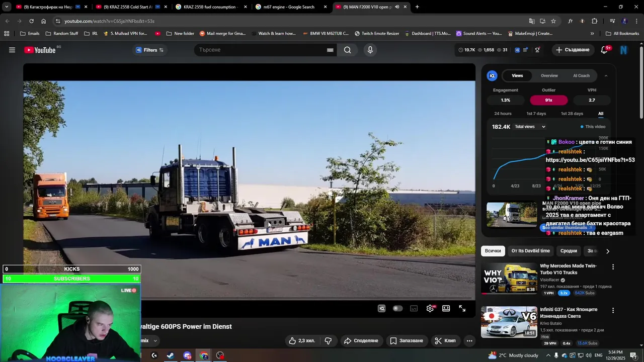Open options for Why Mercedes Made Twin-Turbo video

click(613, 266)
